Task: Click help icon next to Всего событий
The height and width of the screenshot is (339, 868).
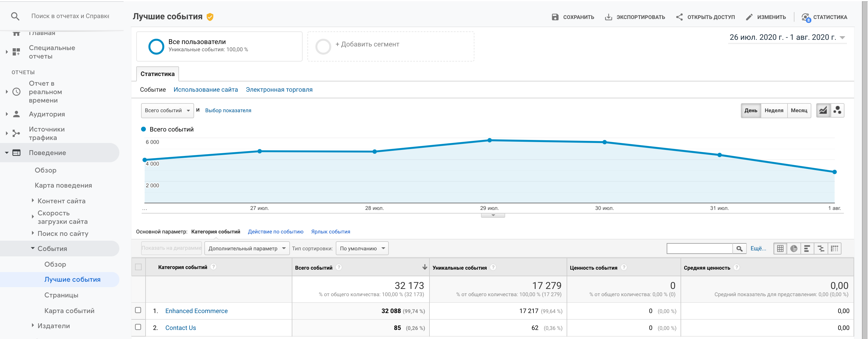Action: click(x=339, y=267)
